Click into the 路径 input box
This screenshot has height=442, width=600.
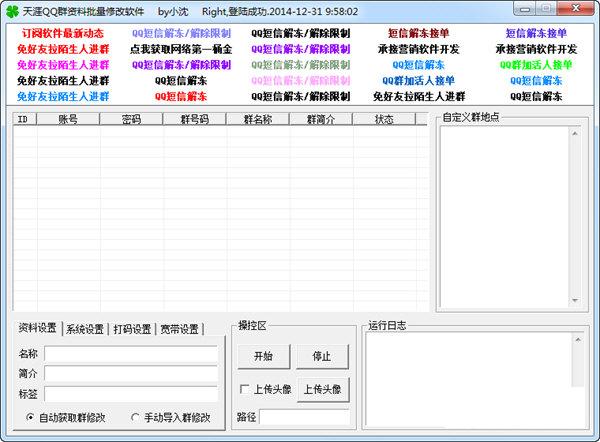click(305, 416)
